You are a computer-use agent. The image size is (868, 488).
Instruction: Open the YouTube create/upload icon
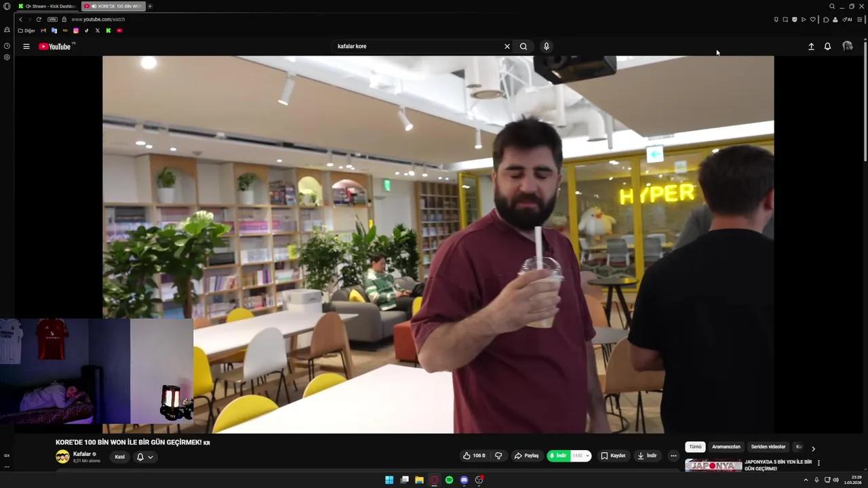tap(811, 47)
